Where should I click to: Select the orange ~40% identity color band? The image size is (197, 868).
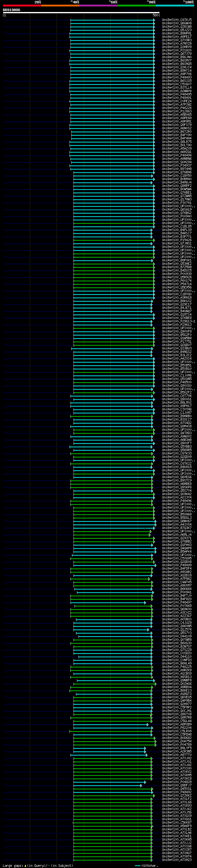(60, 6)
